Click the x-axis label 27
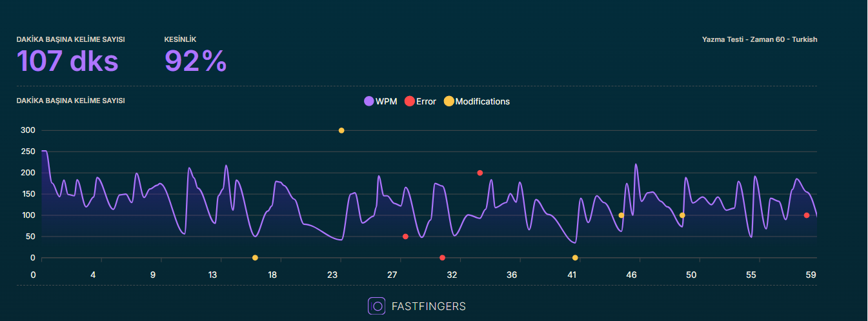 392,275
